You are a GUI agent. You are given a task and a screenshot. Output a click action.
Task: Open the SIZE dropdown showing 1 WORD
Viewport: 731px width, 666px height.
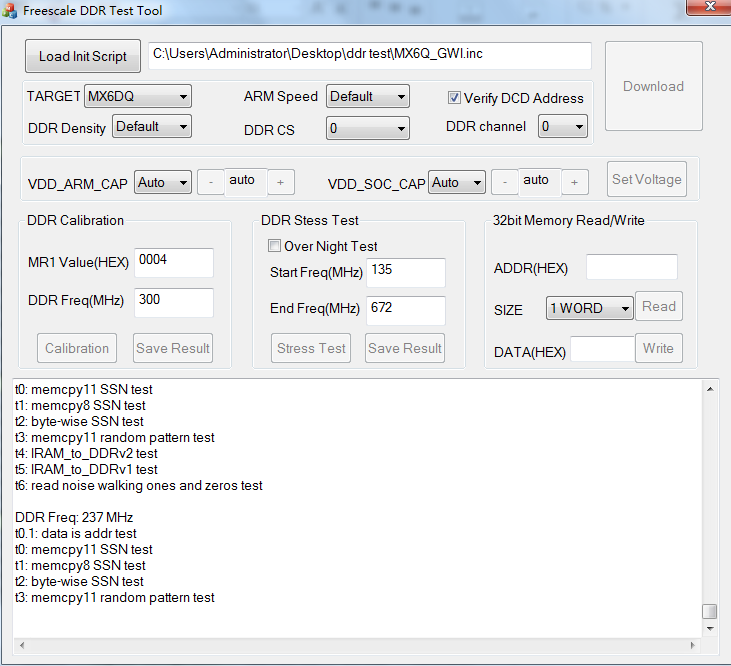coord(589,308)
